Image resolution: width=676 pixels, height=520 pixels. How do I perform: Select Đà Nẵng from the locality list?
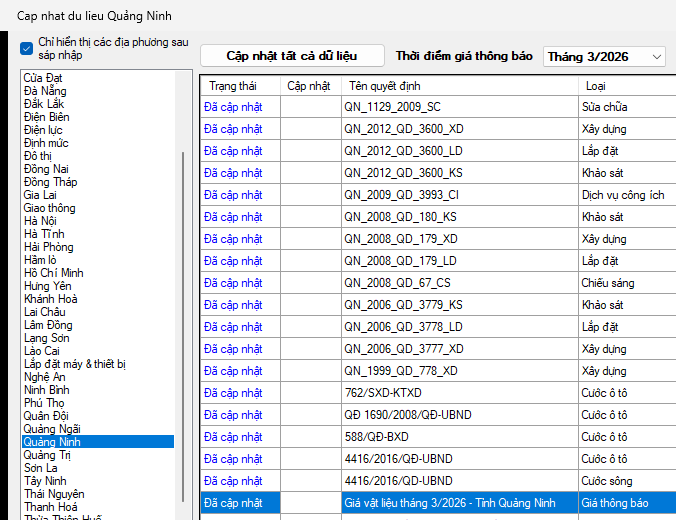45,91
